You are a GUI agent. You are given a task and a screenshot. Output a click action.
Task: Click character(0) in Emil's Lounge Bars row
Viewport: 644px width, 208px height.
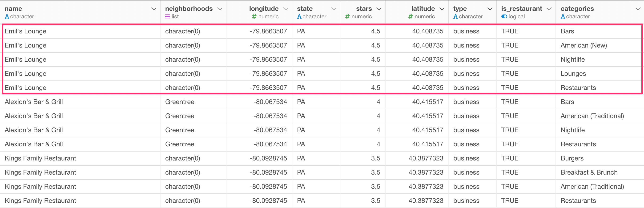pyautogui.click(x=182, y=31)
